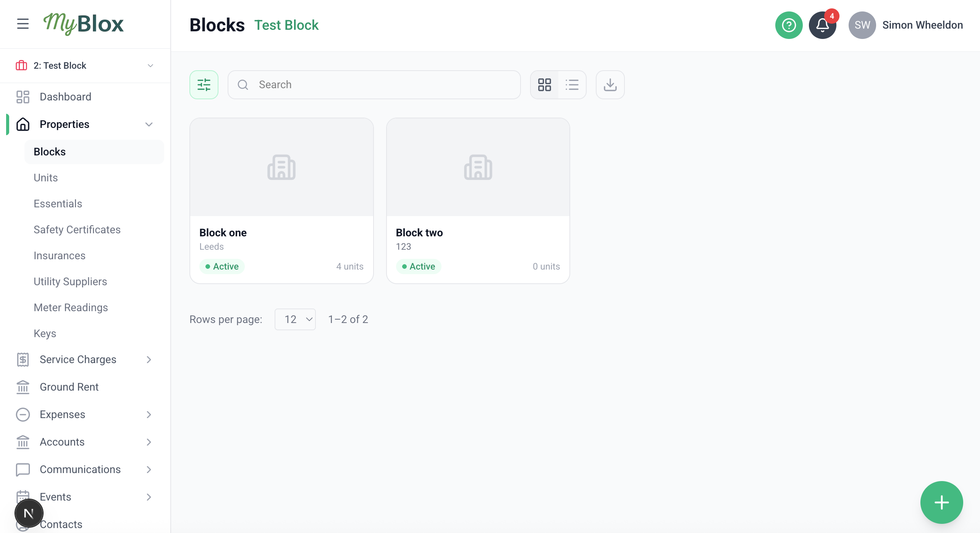
Task: Open Meter Readings page
Action: pyautogui.click(x=71, y=308)
